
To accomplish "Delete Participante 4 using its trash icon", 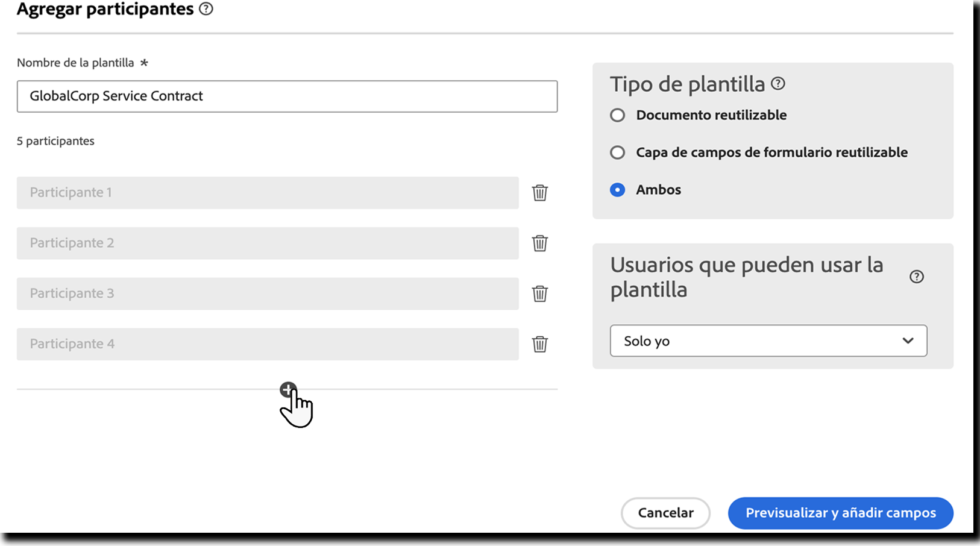I will click(540, 344).
